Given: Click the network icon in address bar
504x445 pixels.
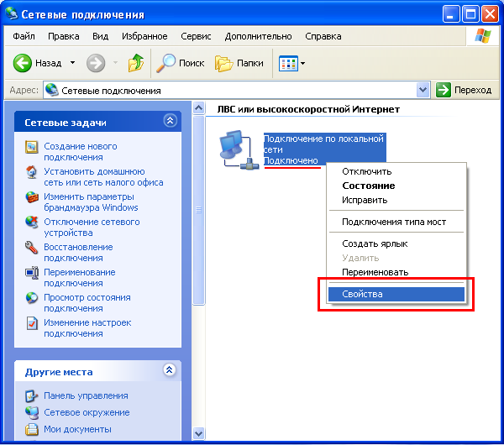Looking at the screenshot, I should pyautogui.click(x=51, y=91).
